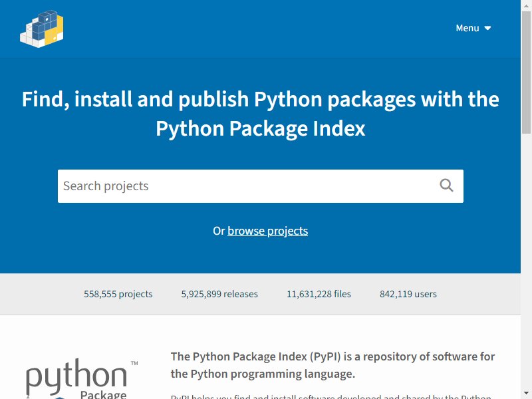Viewport: 532px width, 399px height.
Task: Open the browse projects link
Action: (x=268, y=231)
